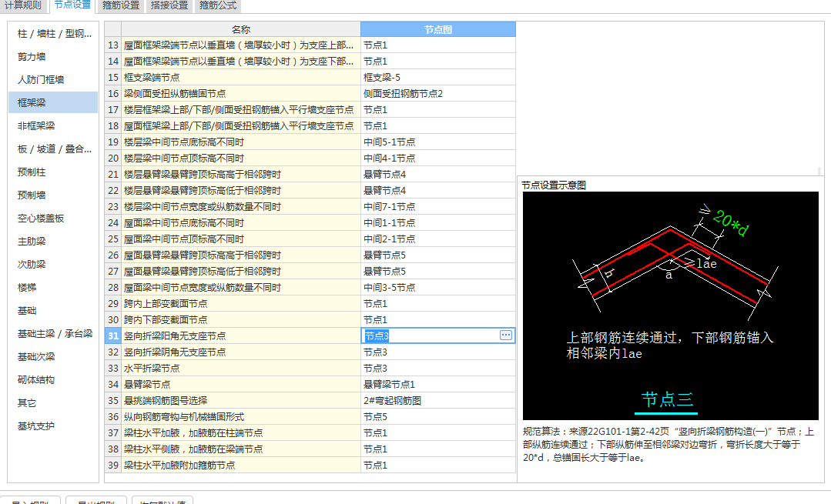Click row number 13 header cell
Screen dimensions: 831x504
point(113,45)
